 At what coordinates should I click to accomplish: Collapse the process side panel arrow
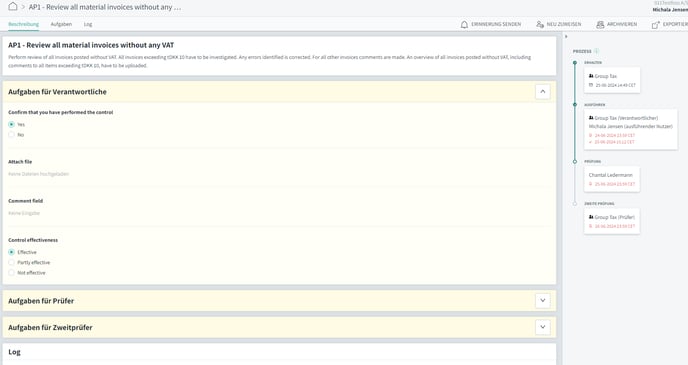click(566, 36)
